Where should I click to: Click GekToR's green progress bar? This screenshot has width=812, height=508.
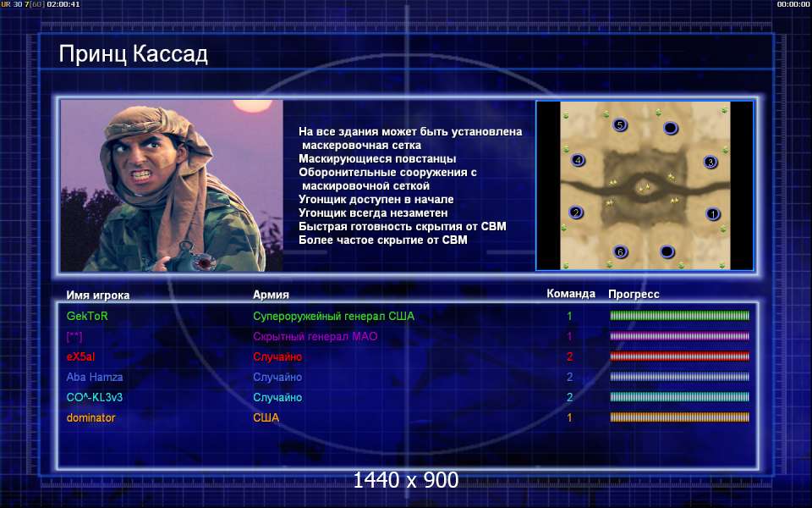pyautogui.click(x=679, y=316)
